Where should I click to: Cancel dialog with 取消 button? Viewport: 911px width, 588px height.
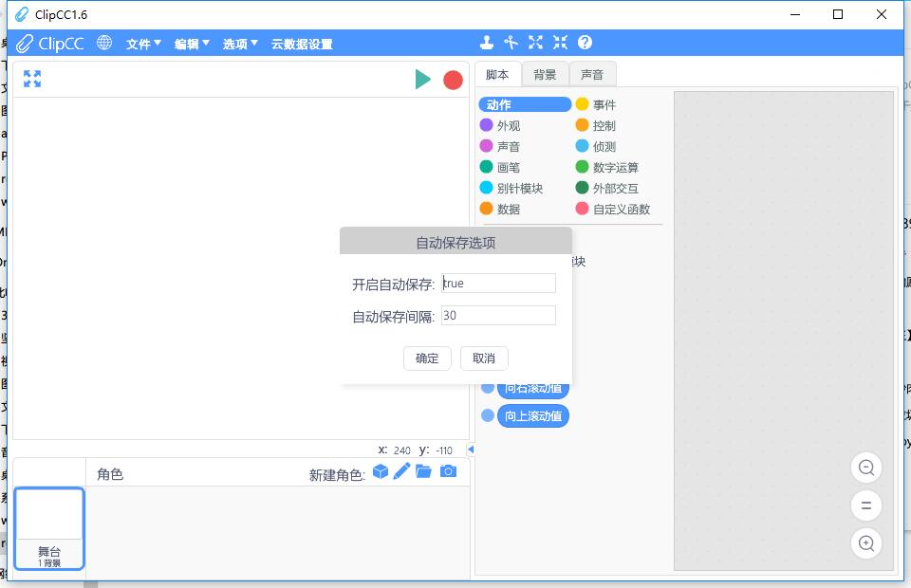click(484, 358)
